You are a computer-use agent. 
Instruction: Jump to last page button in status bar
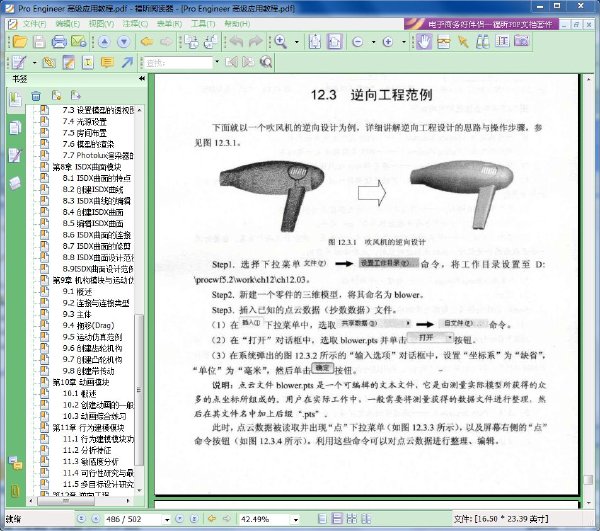(x=194, y=519)
